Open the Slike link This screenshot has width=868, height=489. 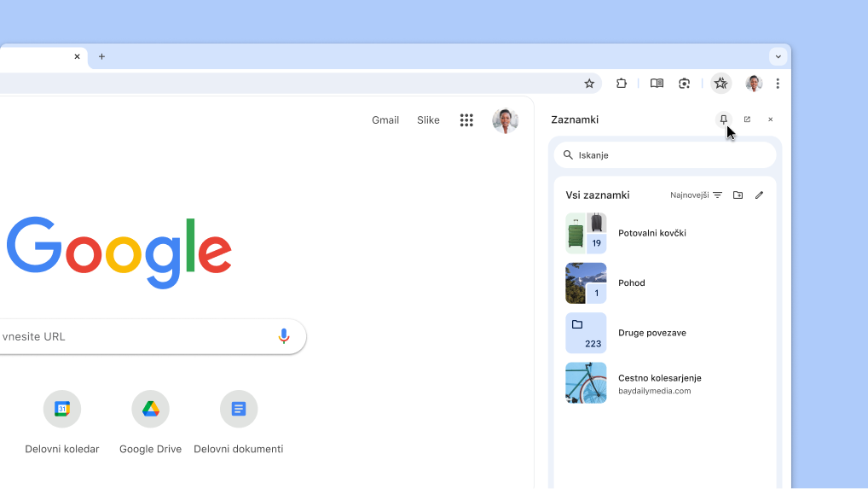coord(429,120)
